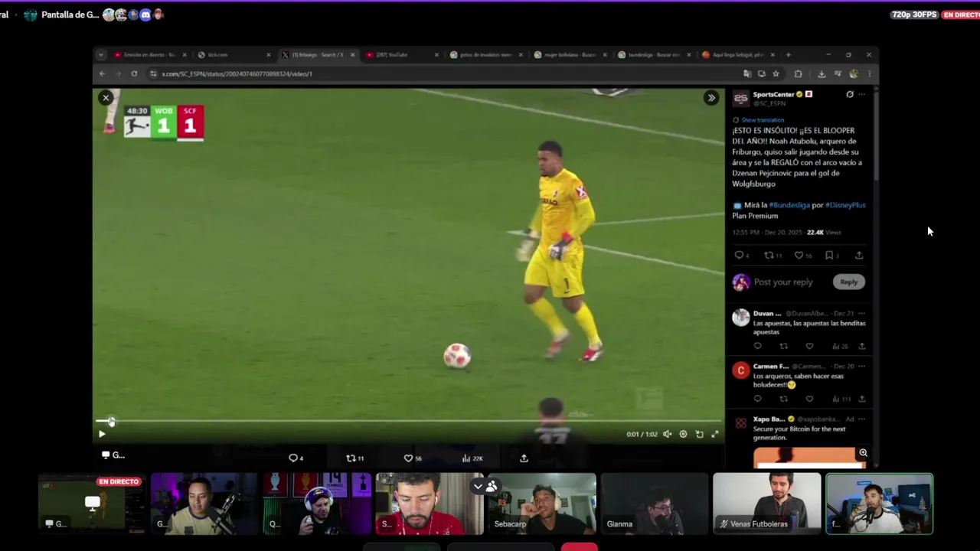Screen dimensions: 980x551
Task: Unmute the video using the speaker icon
Action: (x=668, y=434)
